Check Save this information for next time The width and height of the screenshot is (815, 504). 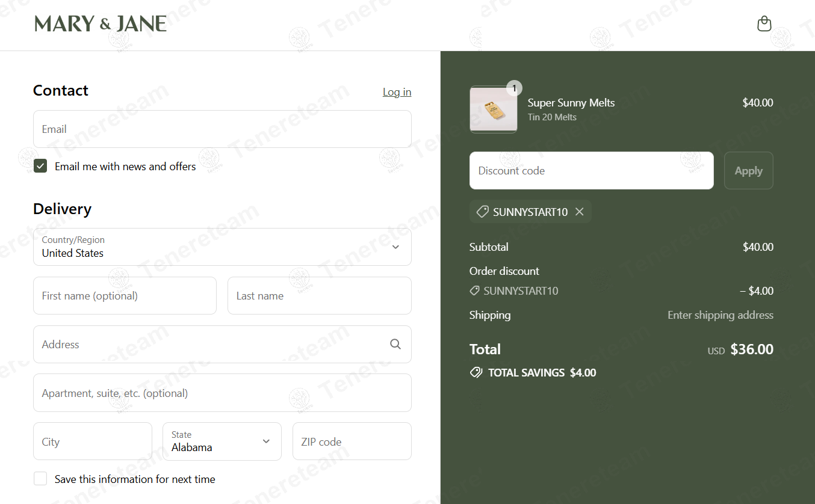40,479
